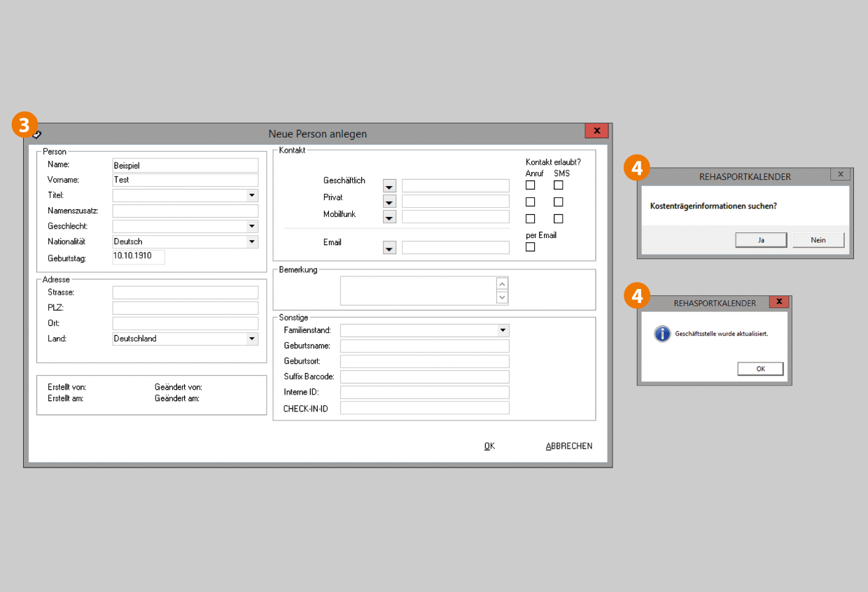The image size is (868, 592).
Task: Answer Ja to Kostenträgerinformationen suchen
Action: point(761,240)
